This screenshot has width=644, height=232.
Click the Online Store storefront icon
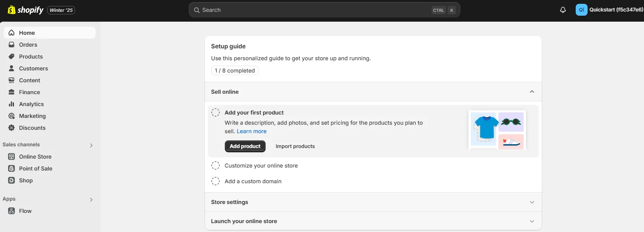pos(11,157)
